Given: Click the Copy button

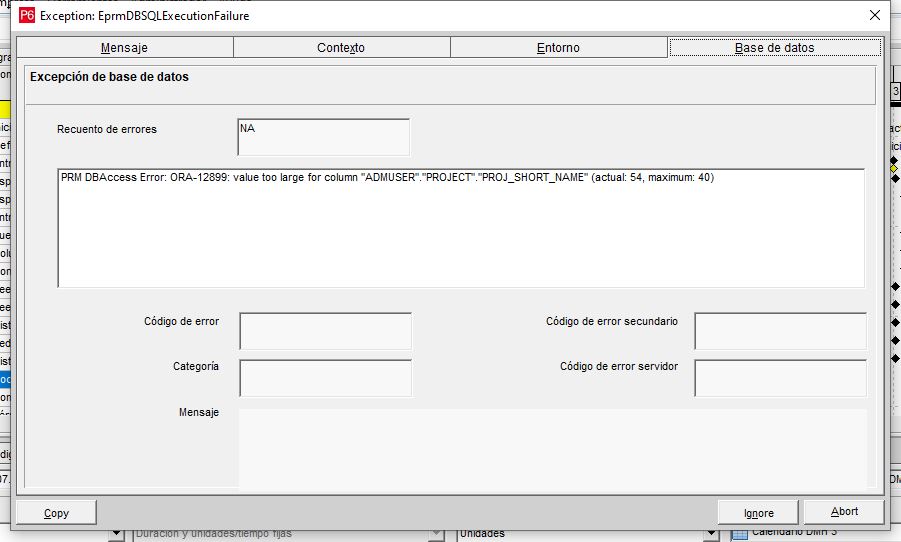Looking at the screenshot, I should 56,513.
